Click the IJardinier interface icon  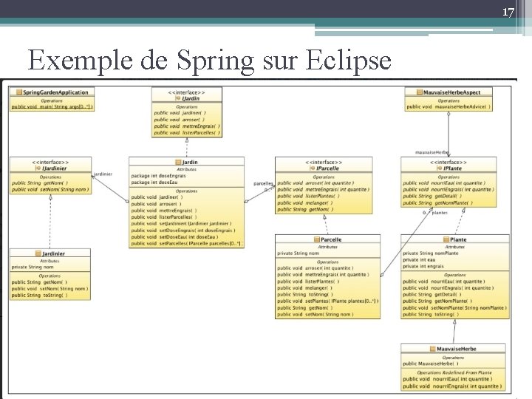(x=38, y=168)
